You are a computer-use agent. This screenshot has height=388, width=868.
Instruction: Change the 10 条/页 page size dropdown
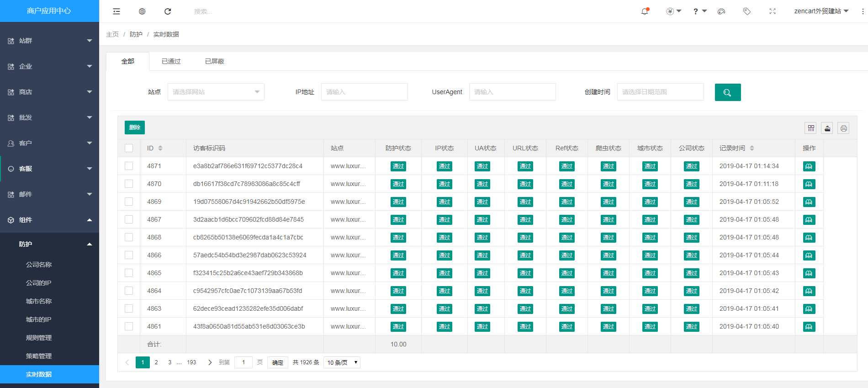pyautogui.click(x=342, y=362)
